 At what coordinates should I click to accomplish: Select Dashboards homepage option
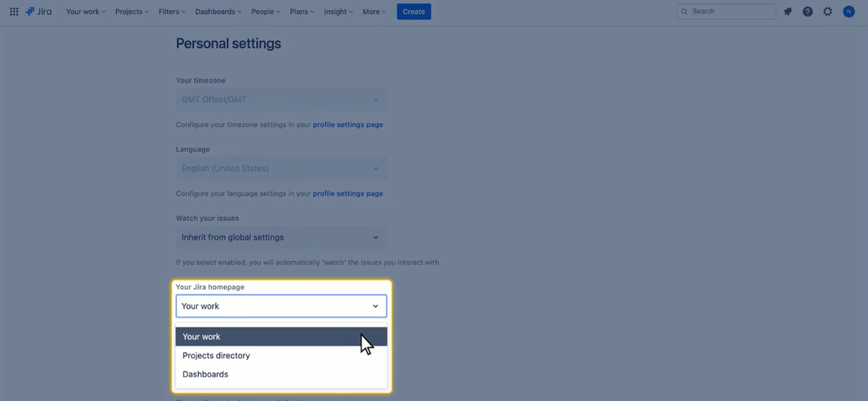281,375
